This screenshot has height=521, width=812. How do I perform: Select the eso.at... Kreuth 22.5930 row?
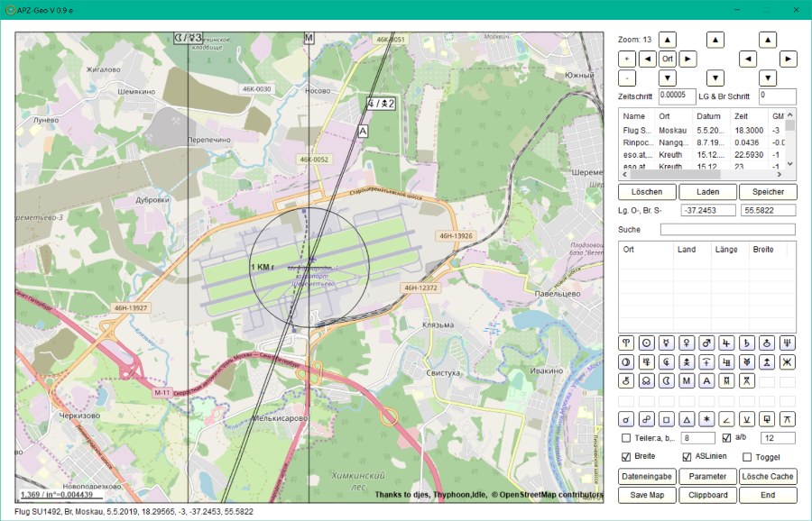pyautogui.click(x=702, y=155)
